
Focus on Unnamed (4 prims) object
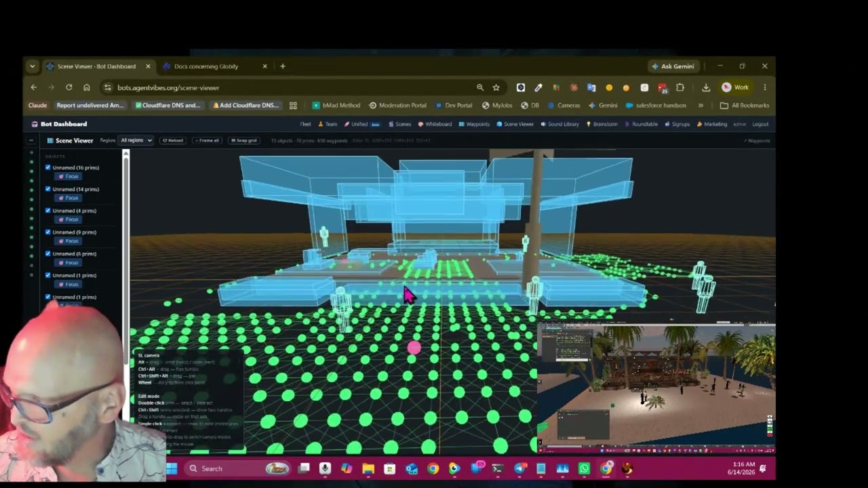[x=68, y=220]
